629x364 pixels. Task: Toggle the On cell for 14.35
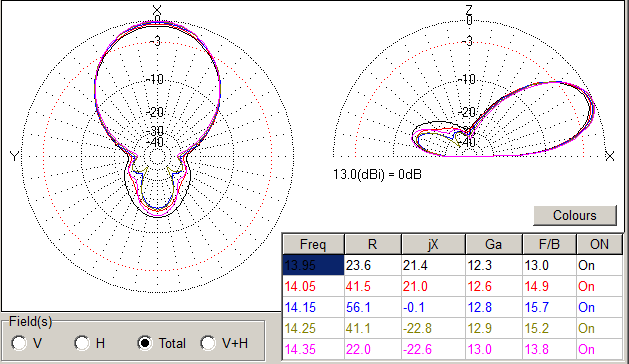tap(599, 349)
